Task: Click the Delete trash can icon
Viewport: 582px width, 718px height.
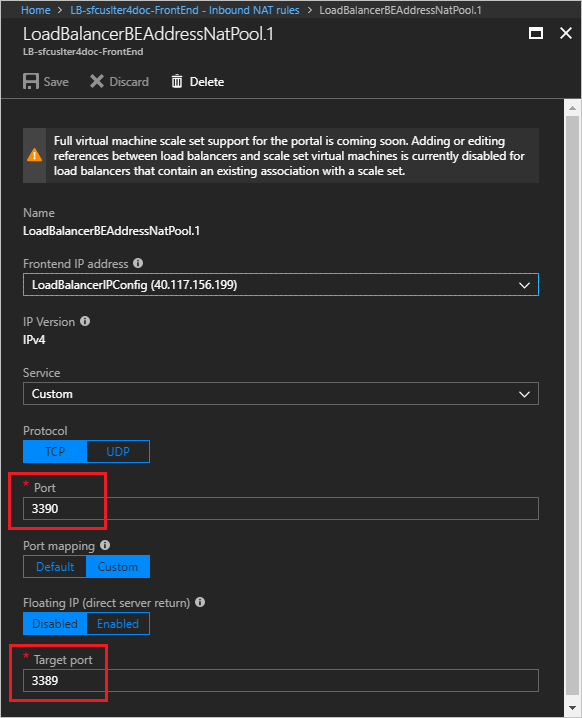Action: (x=177, y=82)
